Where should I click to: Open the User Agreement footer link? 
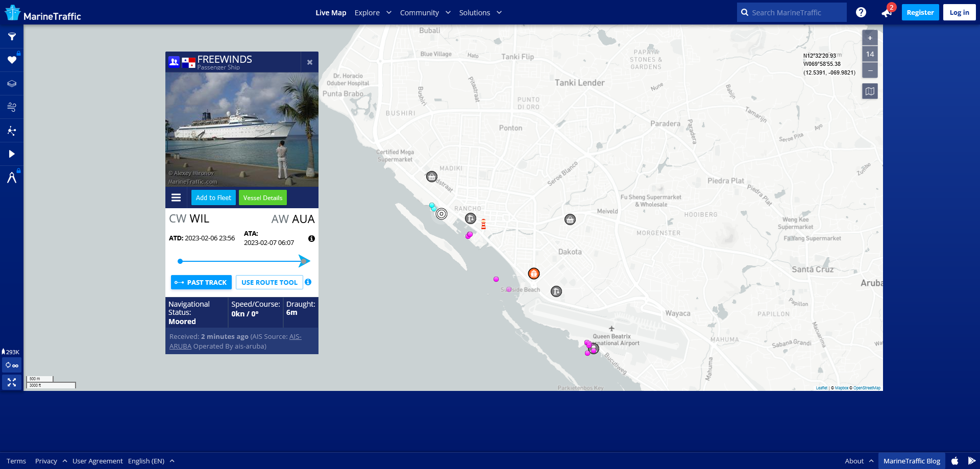97,461
